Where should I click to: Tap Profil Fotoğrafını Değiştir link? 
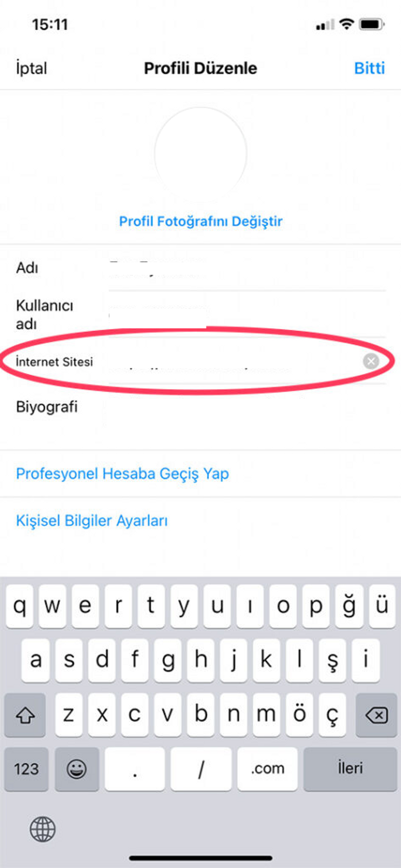coord(201,221)
